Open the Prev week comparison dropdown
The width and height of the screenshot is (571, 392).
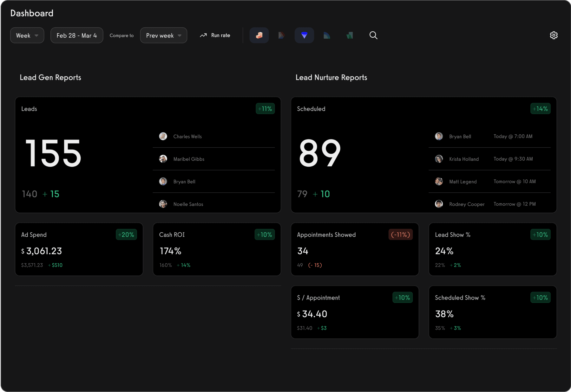point(163,35)
